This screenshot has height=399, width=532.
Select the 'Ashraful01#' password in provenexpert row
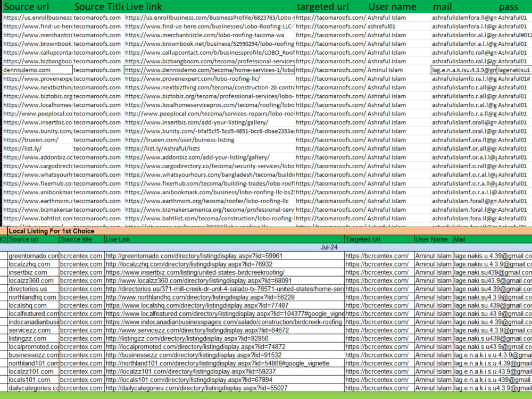(x=514, y=79)
